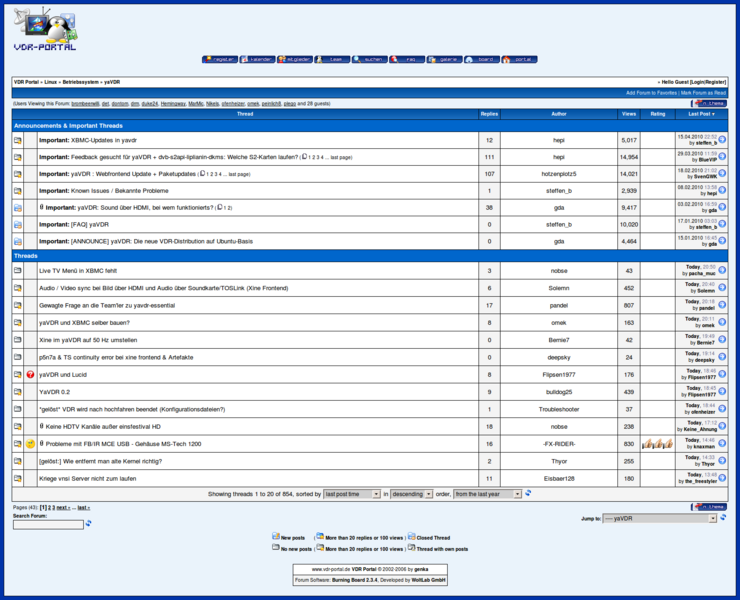This screenshot has height=600, width=740.
Task: Go to newest post in yaVDR und Lucid
Action: click(722, 374)
